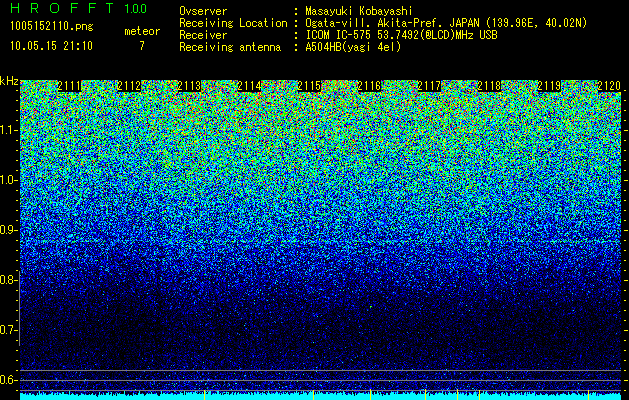Select the file name 1005152110.png

[x=52, y=27]
